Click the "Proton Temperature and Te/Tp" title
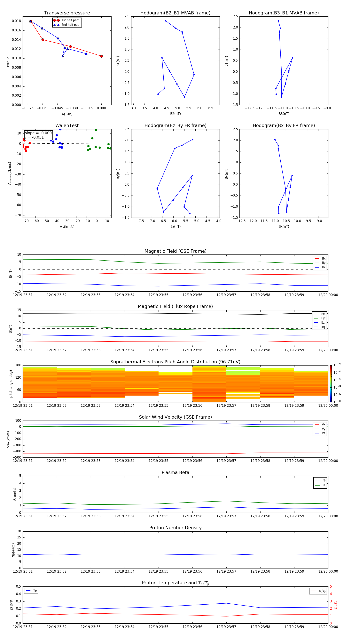Image resolution: width=351 pixels, height=644 pixels. (175, 583)
